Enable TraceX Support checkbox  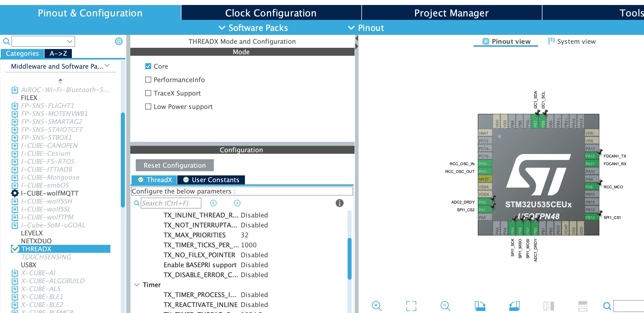148,93
